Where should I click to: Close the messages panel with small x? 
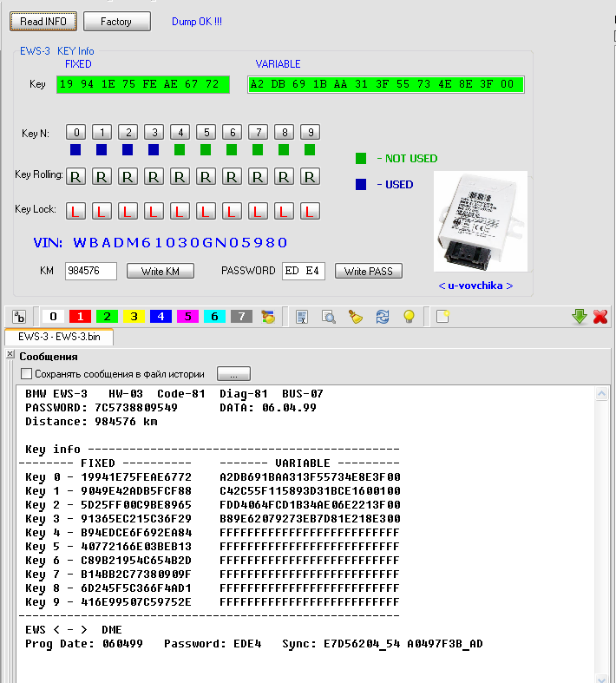pyautogui.click(x=10, y=356)
